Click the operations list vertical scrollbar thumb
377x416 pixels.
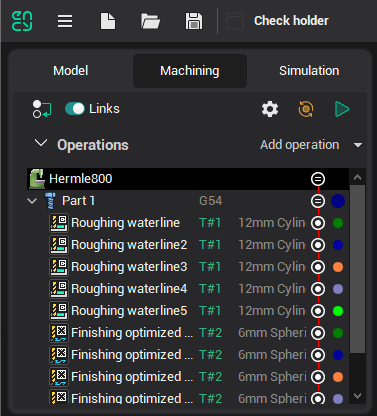pos(357,269)
